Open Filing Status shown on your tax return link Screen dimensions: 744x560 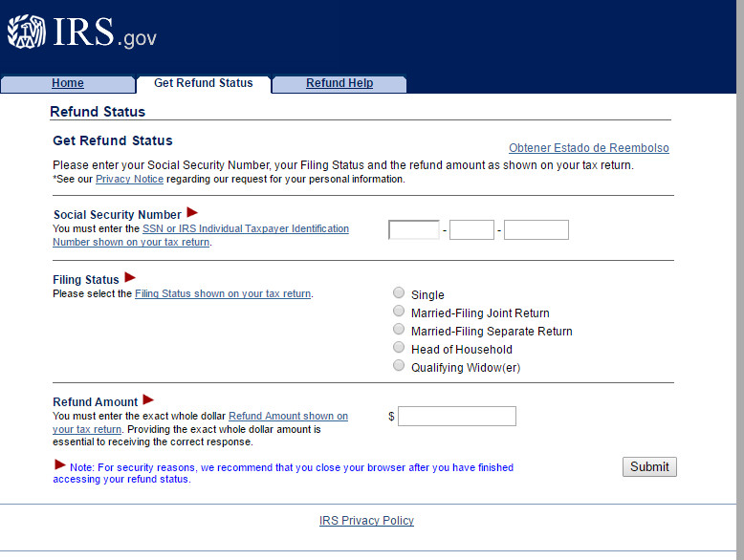click(x=223, y=294)
